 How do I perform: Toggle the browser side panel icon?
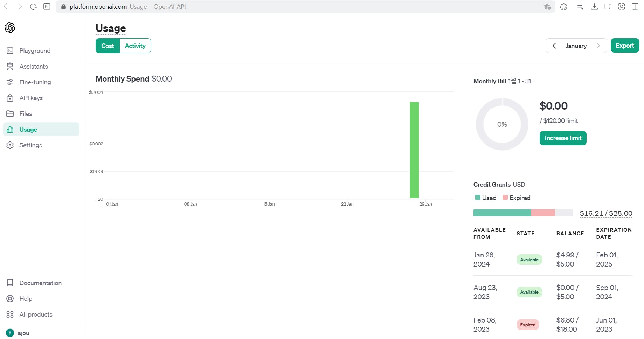pyautogui.click(x=635, y=6)
